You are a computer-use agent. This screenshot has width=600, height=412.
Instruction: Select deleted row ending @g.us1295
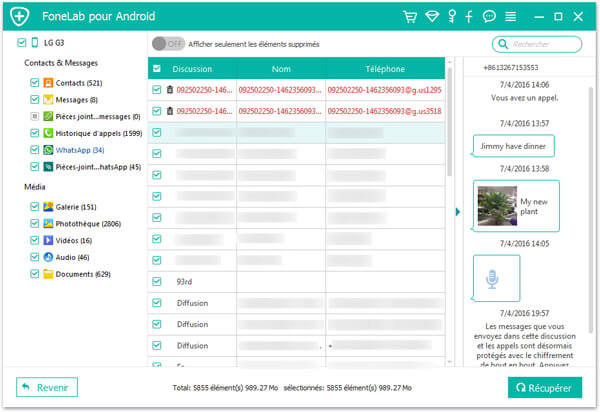pos(297,90)
